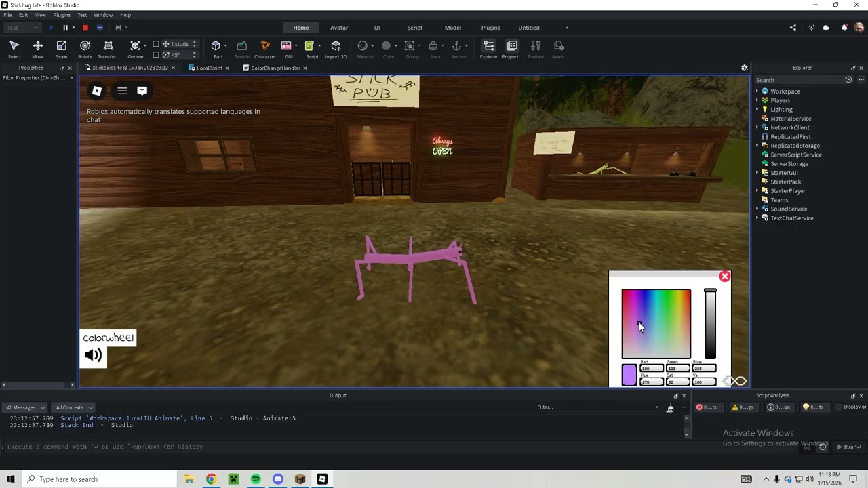This screenshot has height=488, width=868.
Task: Open the Import 3D tool
Action: [x=336, y=49]
